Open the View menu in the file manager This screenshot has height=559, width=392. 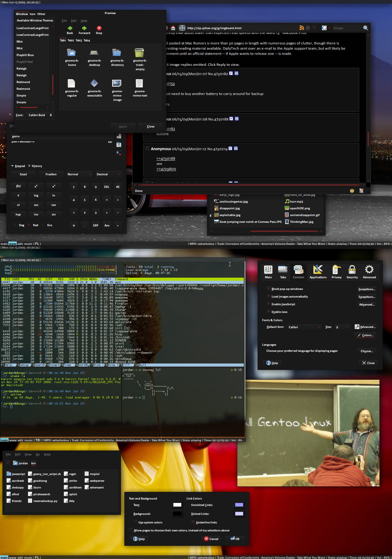coord(28,454)
